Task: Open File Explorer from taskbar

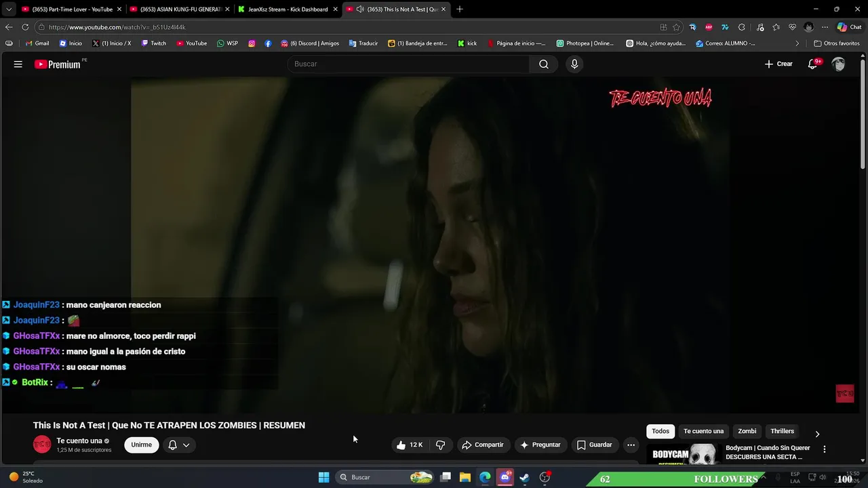Action: pos(465,477)
